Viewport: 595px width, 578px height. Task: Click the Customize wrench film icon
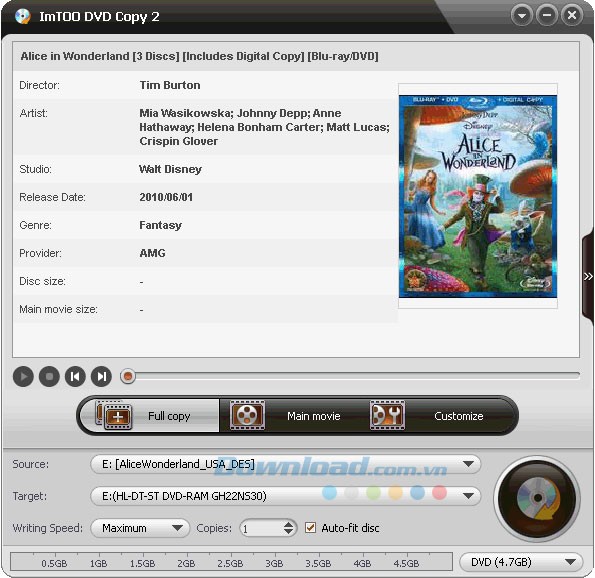click(387, 416)
